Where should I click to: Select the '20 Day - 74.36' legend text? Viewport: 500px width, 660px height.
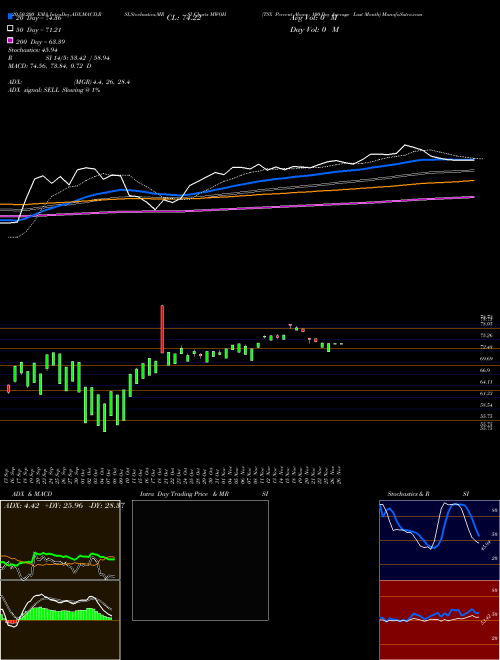pos(38,18)
